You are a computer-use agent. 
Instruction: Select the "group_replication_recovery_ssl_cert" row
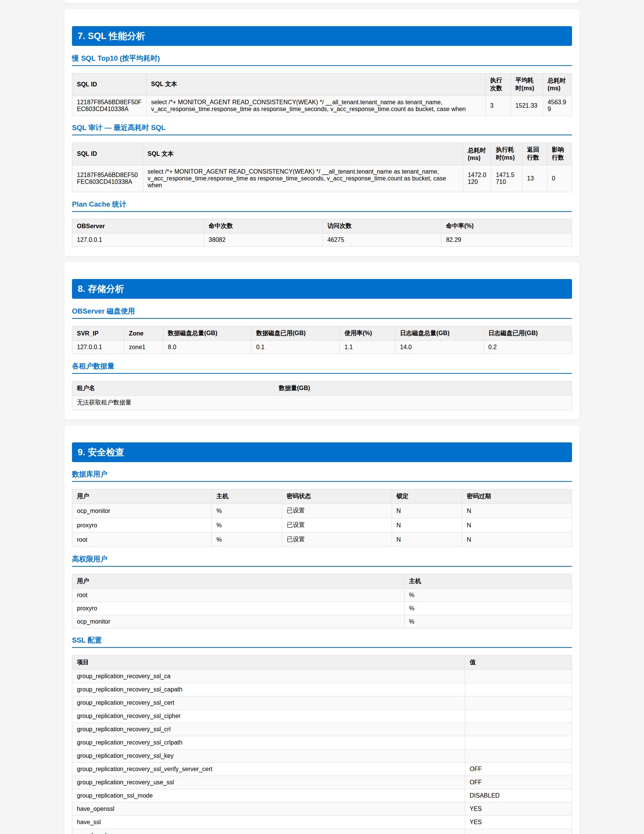pyautogui.click(x=322, y=703)
